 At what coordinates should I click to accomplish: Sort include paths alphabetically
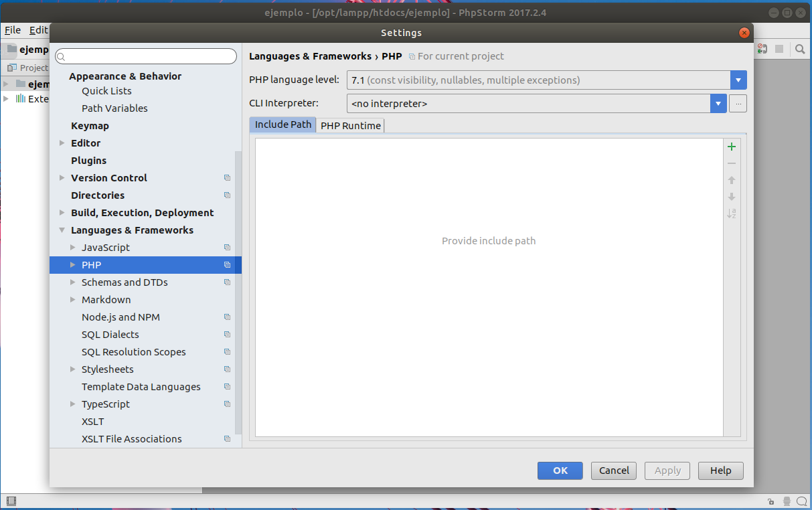(731, 213)
